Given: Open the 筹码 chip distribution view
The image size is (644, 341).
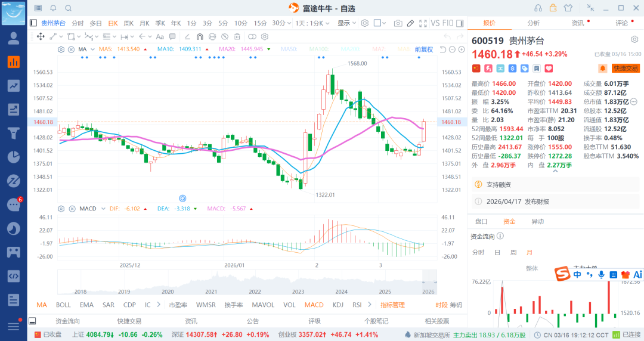Looking at the screenshot, I should 456,305.
